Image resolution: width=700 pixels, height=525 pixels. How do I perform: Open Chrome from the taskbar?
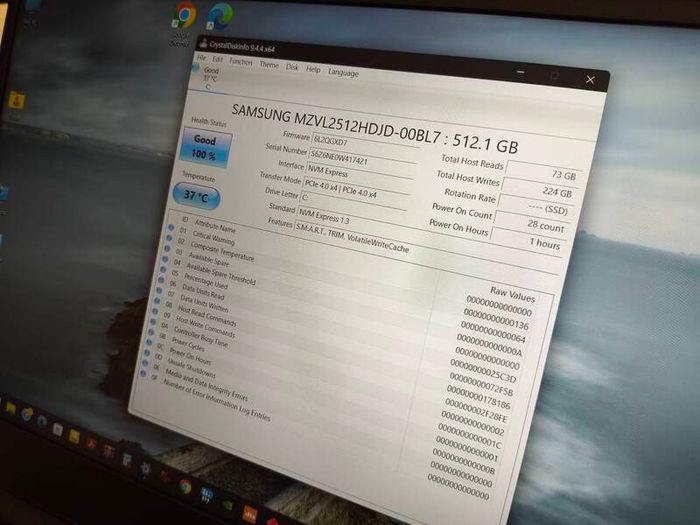185,487
